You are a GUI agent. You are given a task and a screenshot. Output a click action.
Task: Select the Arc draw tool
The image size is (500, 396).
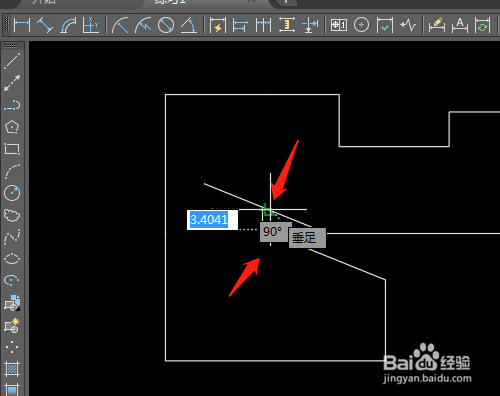(x=12, y=171)
